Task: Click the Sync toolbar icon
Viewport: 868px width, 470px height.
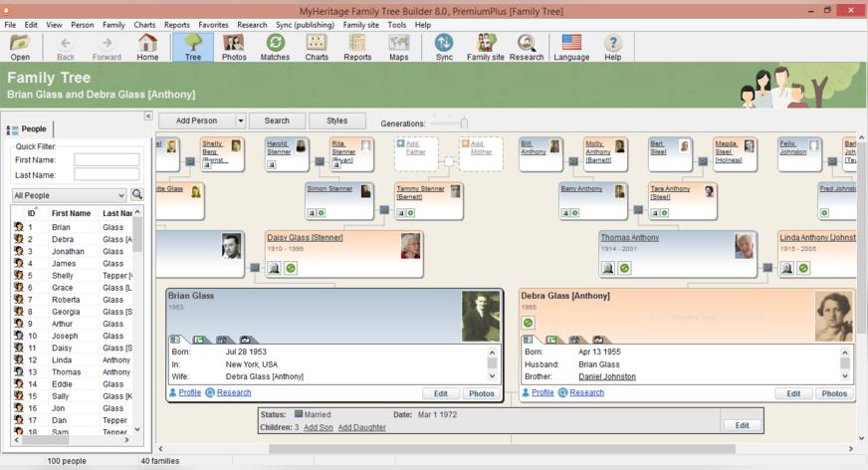Action: [444, 47]
